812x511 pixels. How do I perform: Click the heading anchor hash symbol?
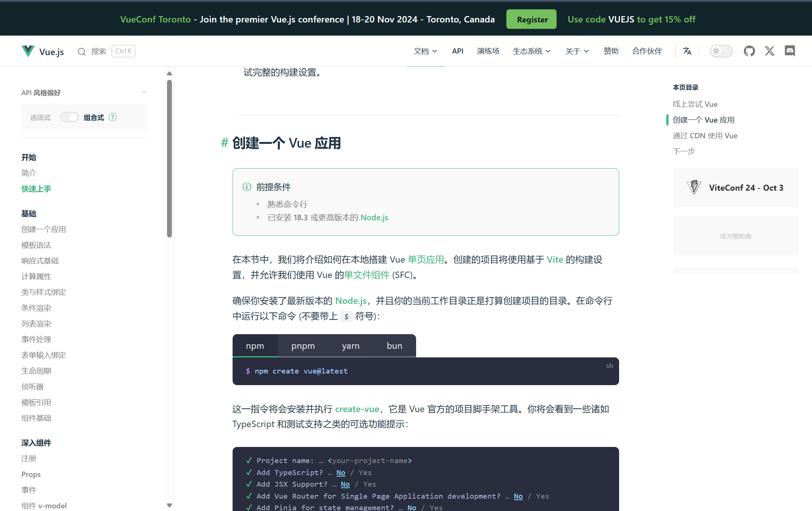pos(224,143)
